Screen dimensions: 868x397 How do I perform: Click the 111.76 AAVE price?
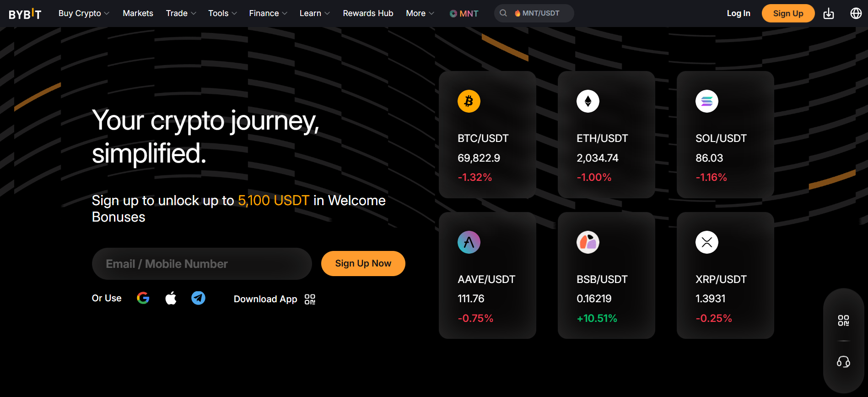coord(471,299)
